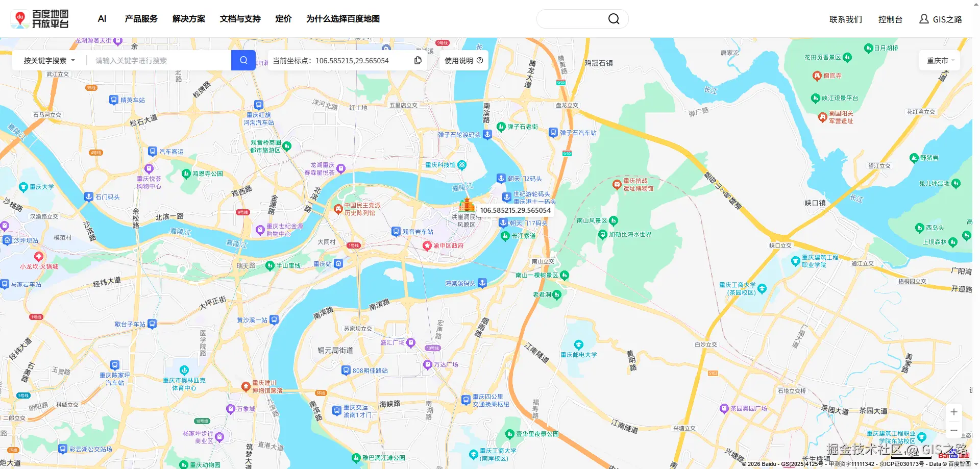
Task: Click the 使用说明 button
Action: click(463, 60)
